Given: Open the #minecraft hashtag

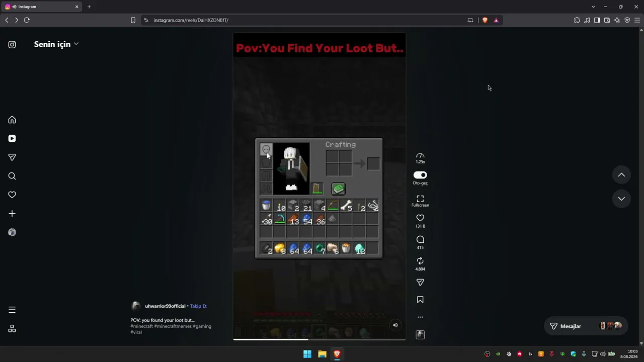Looking at the screenshot, I should click(141, 326).
